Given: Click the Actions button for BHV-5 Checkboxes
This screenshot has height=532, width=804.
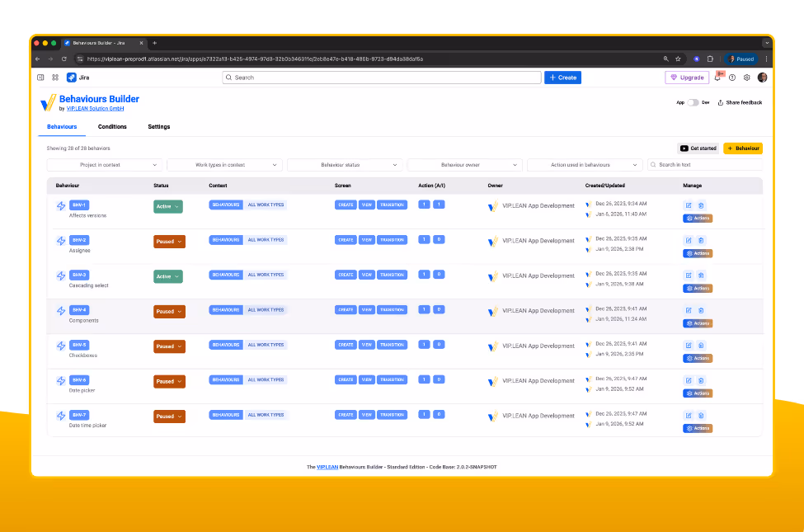Looking at the screenshot, I should [698, 359].
